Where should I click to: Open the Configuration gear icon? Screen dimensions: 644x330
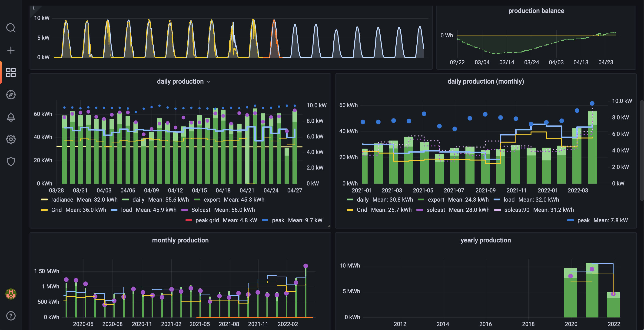11,139
